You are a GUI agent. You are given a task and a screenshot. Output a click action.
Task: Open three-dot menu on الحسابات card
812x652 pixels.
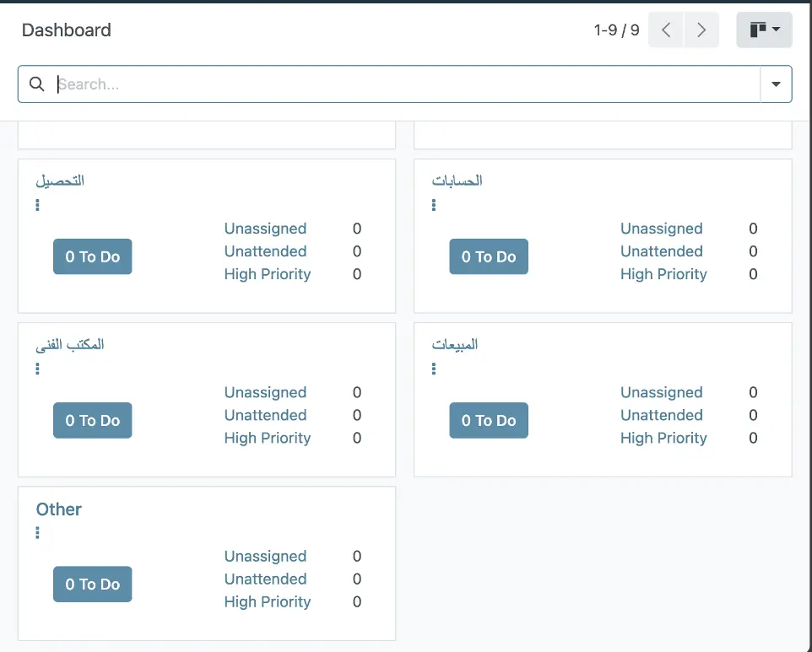coord(434,205)
